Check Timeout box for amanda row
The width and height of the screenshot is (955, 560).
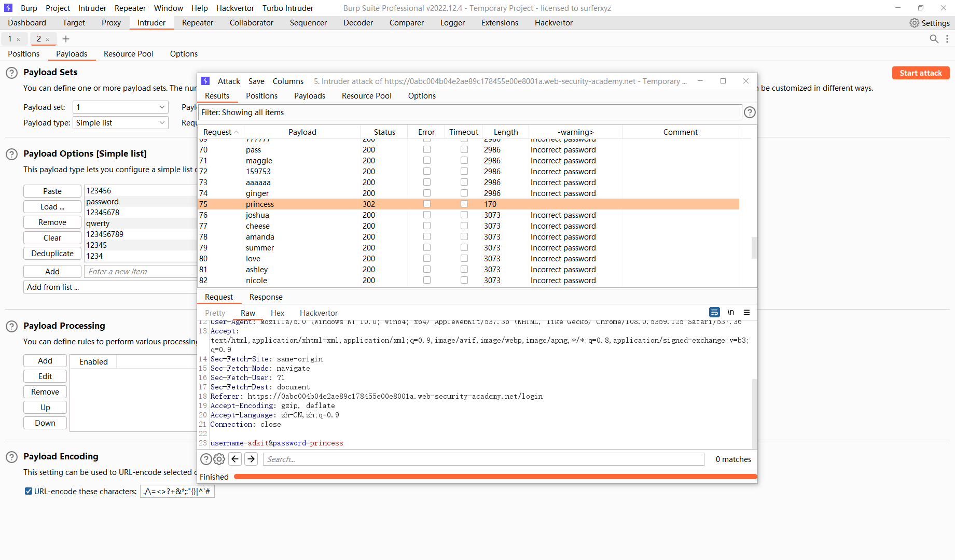pos(464,236)
